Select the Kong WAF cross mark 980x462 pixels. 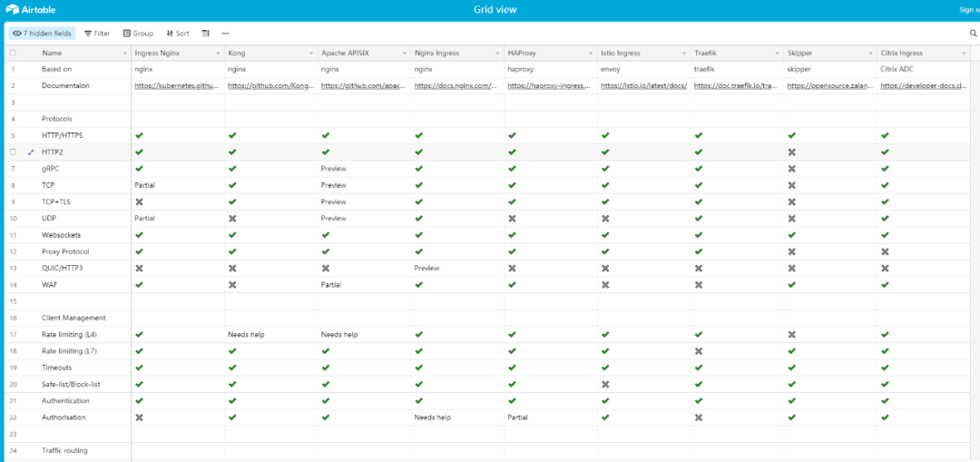(232, 284)
